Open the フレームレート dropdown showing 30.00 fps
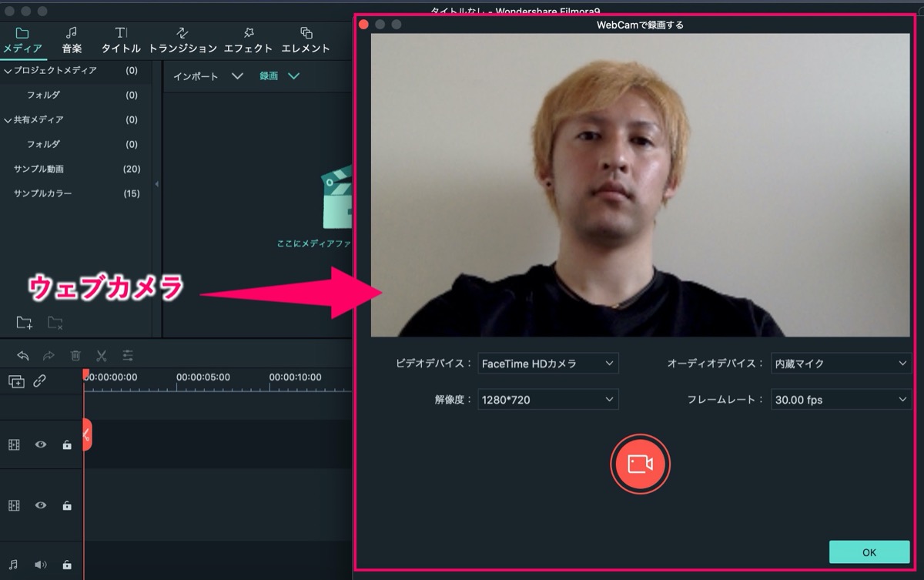The image size is (924, 580). tap(841, 399)
